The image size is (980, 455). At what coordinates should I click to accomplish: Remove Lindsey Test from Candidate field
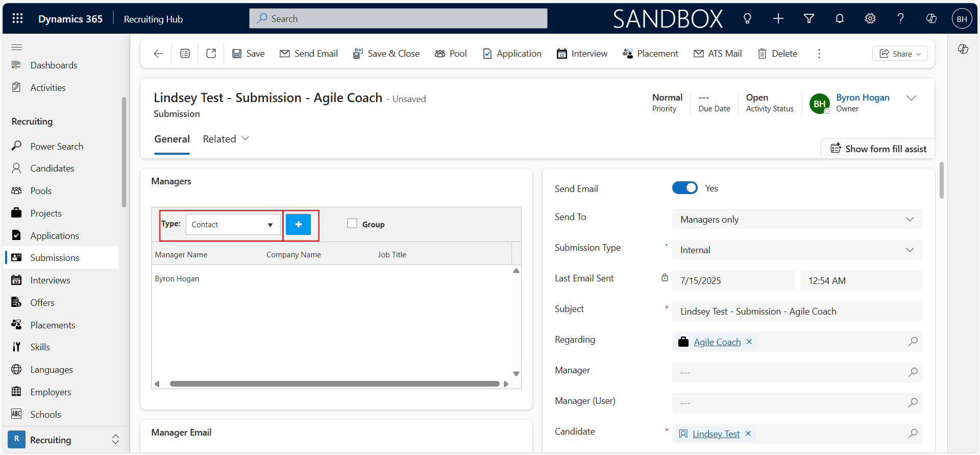(748, 434)
